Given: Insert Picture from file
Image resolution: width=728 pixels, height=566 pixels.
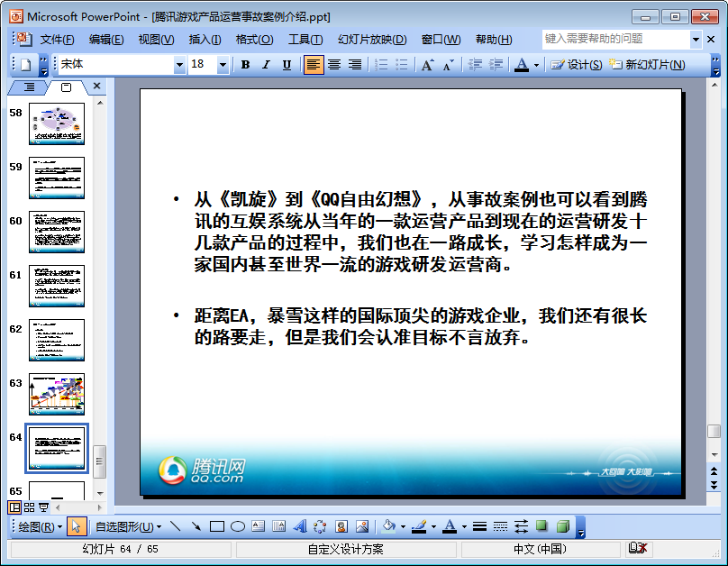Looking at the screenshot, I should (362, 526).
